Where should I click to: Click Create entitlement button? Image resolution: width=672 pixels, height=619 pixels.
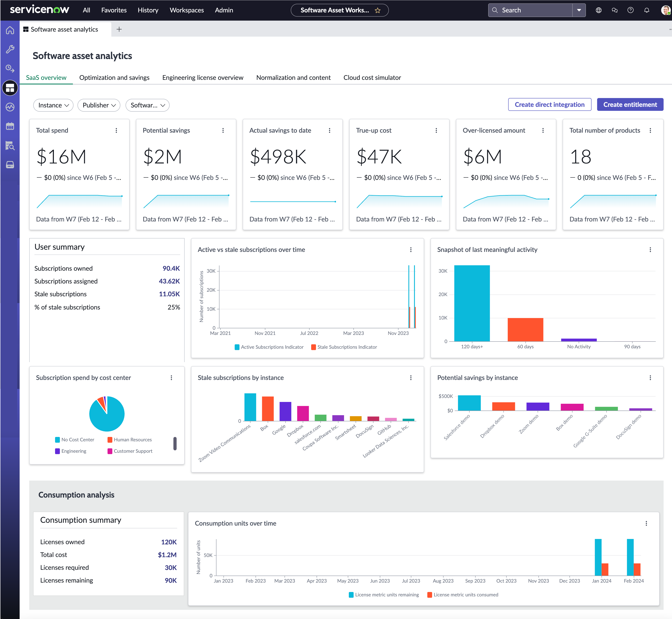point(630,104)
